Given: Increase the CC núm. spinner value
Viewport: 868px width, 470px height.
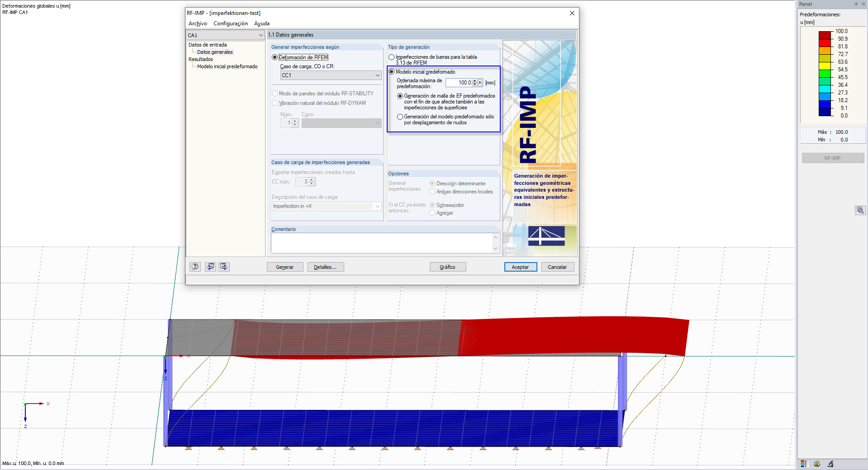Looking at the screenshot, I should 311,180.
